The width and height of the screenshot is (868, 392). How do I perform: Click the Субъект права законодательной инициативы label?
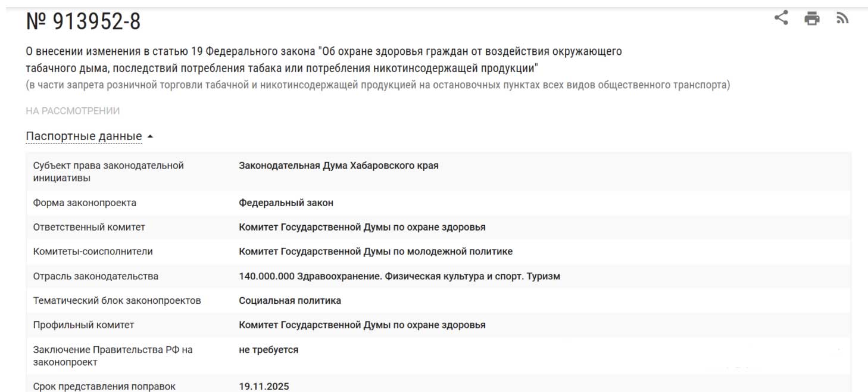(x=108, y=172)
